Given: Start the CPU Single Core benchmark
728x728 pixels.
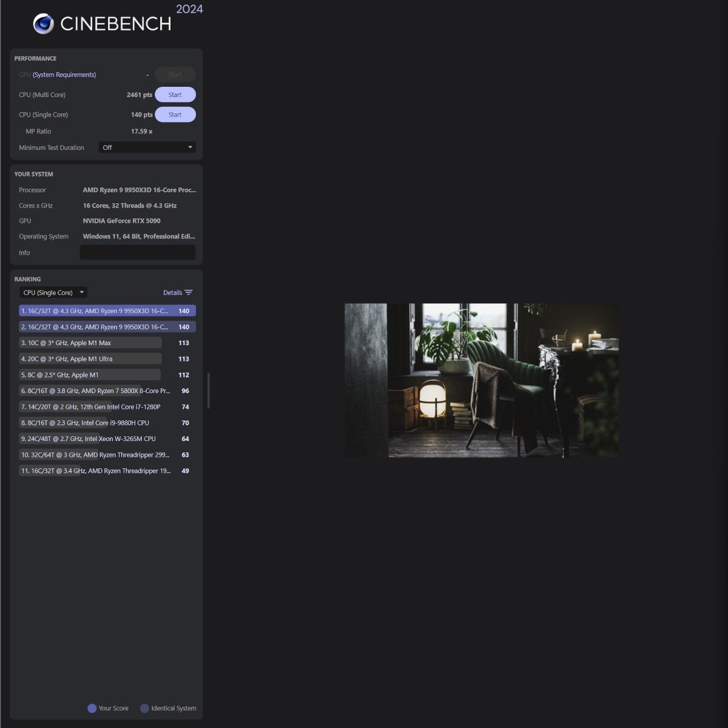Looking at the screenshot, I should point(175,115).
